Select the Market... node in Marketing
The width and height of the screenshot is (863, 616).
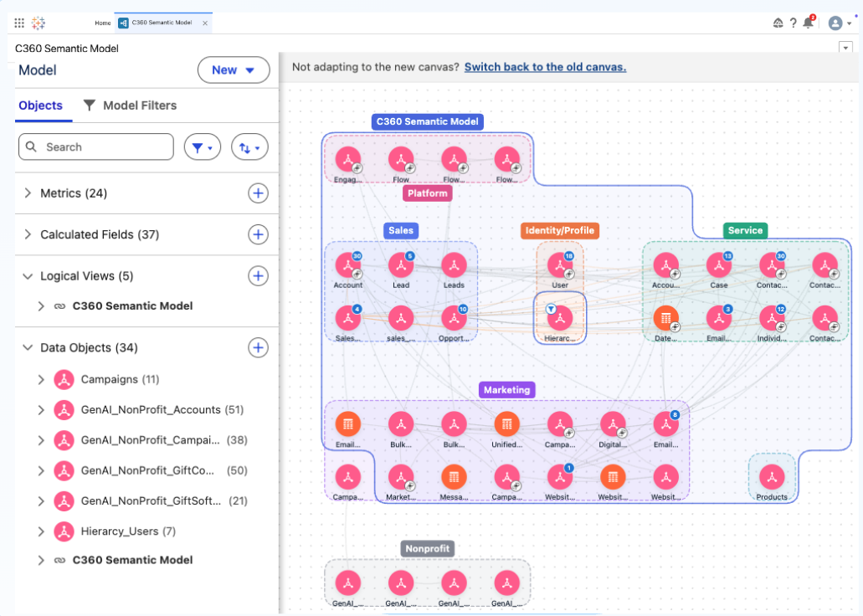tap(401, 477)
